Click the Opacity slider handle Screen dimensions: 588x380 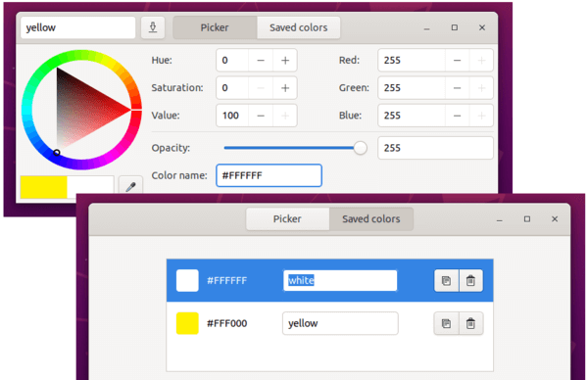pos(360,148)
